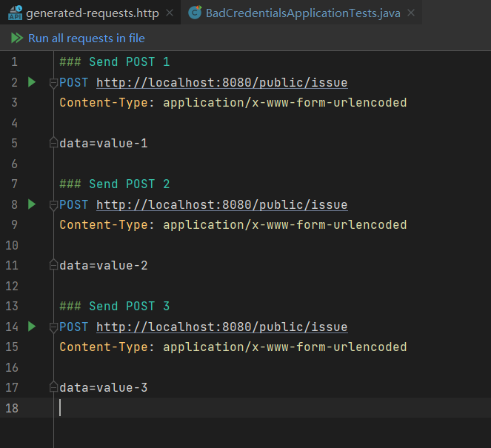The image size is (491, 448).
Task: Open the localhost URL on line 14
Action: 222,327
